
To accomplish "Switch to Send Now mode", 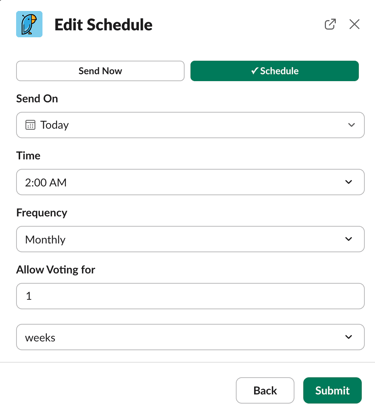I will tap(100, 71).
